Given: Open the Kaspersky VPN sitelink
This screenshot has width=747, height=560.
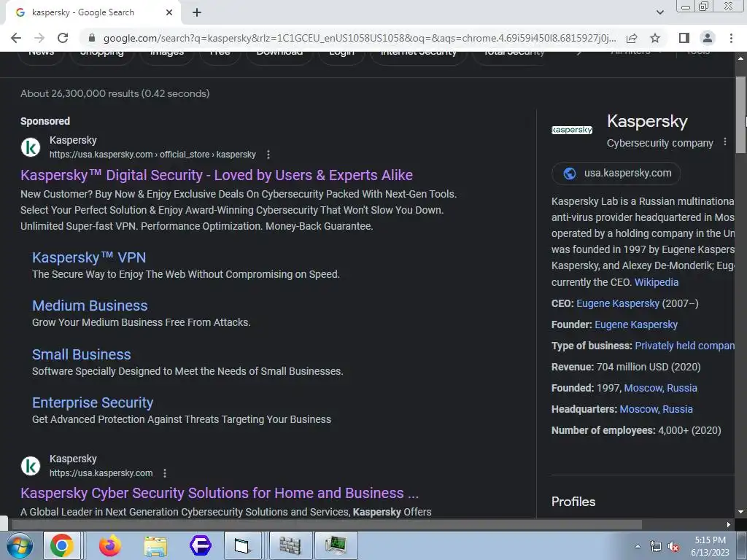Looking at the screenshot, I should [x=89, y=257].
